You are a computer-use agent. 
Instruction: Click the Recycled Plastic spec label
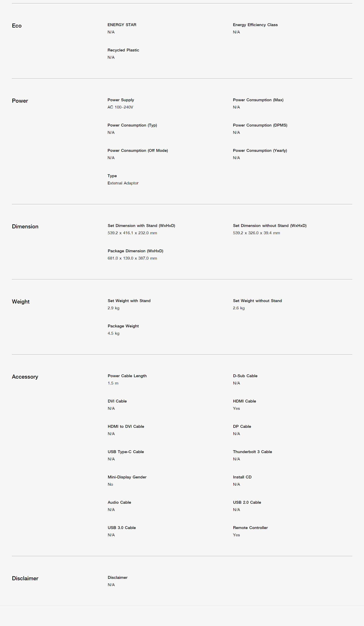(123, 50)
